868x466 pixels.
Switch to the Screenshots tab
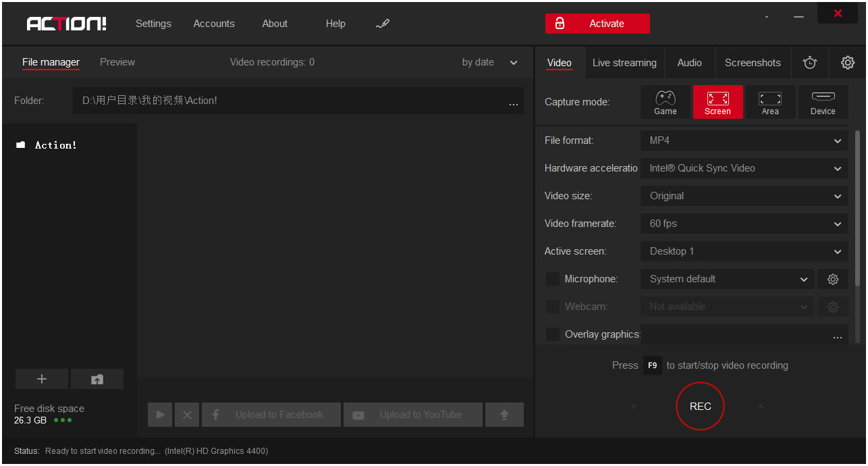tap(753, 63)
